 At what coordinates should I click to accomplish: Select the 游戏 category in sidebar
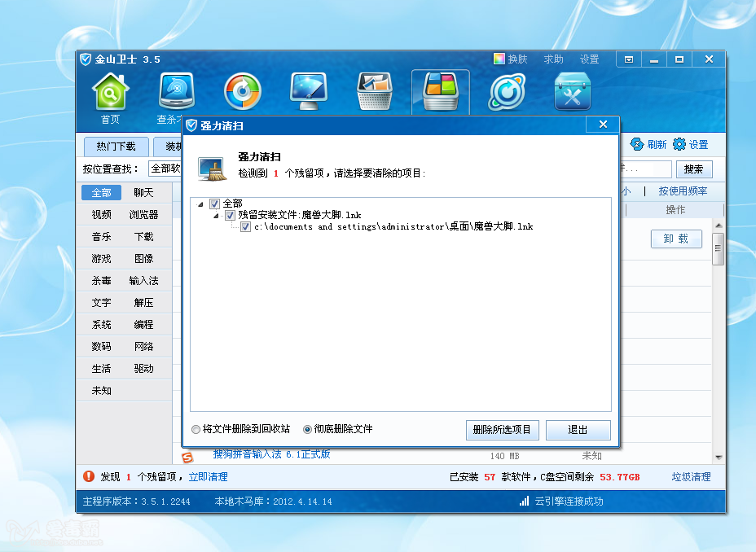pyautogui.click(x=101, y=259)
